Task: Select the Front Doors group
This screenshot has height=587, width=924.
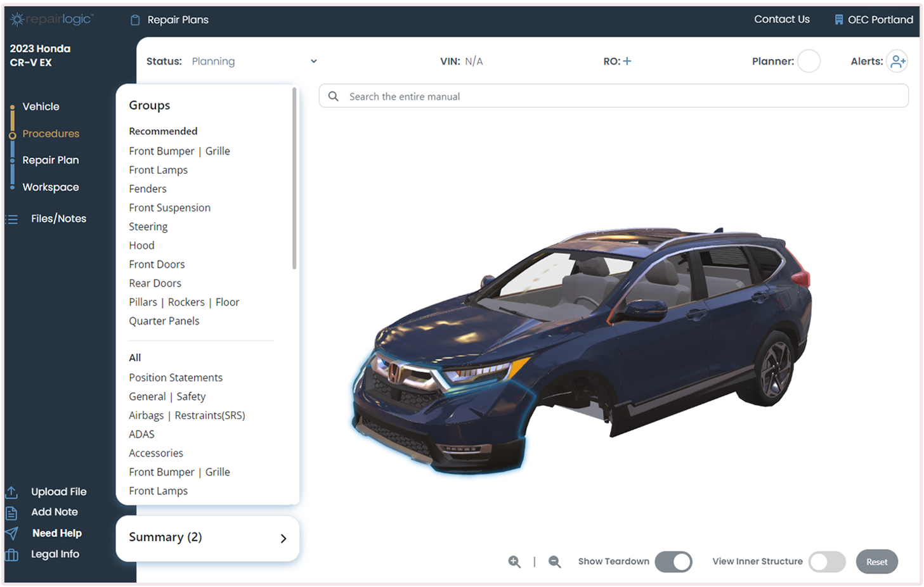Action: [157, 264]
